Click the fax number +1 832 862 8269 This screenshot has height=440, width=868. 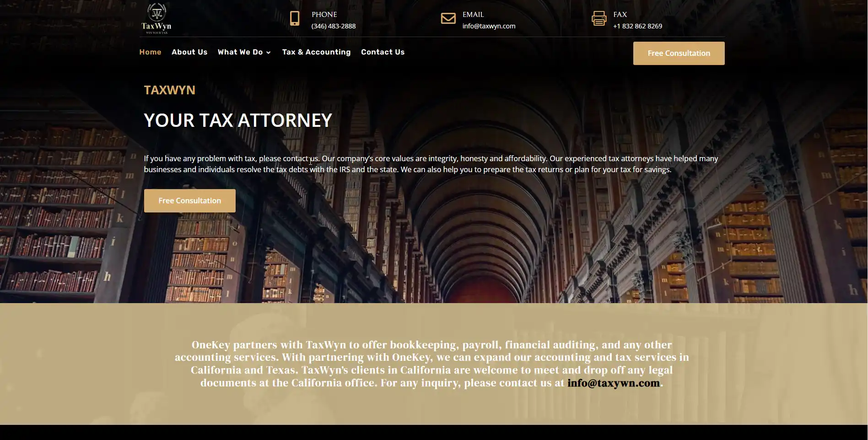pyautogui.click(x=637, y=26)
